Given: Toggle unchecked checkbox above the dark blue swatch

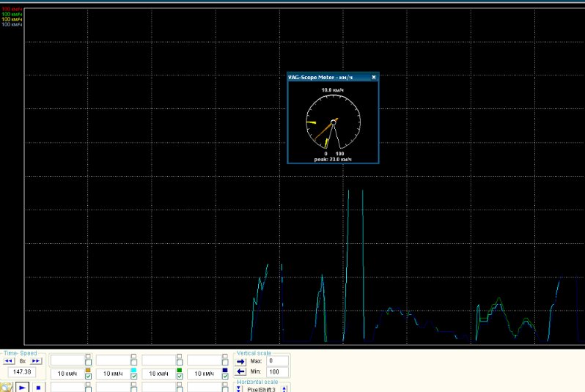Looking at the screenshot, I should pos(225,363).
